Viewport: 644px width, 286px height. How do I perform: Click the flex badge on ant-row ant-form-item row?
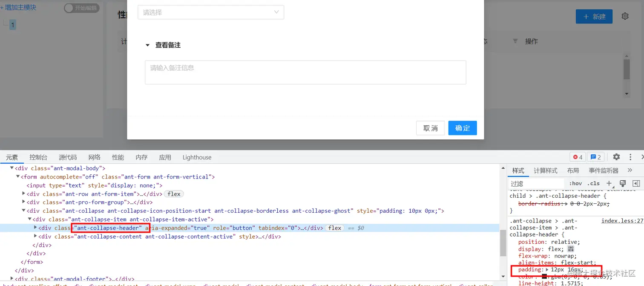(174, 194)
